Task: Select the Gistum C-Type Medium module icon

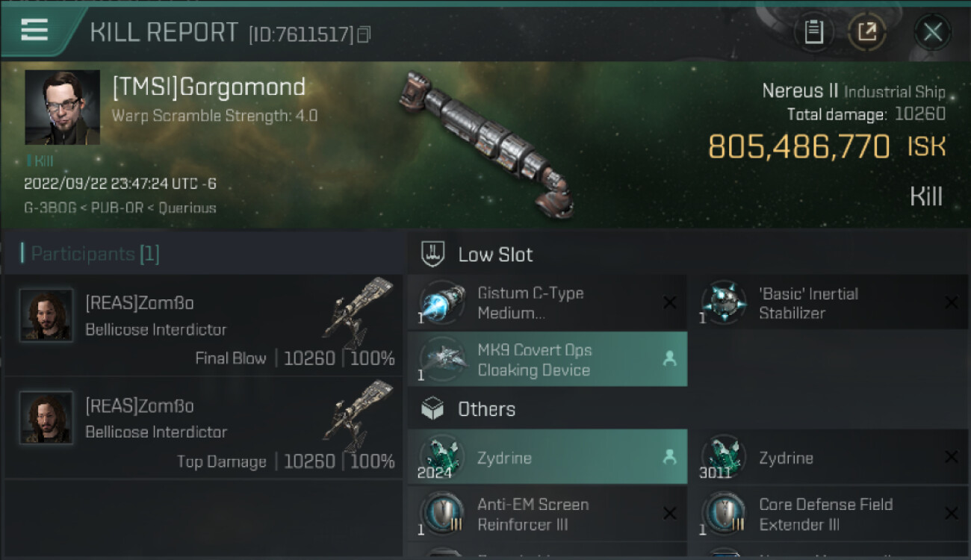Action: pyautogui.click(x=442, y=303)
